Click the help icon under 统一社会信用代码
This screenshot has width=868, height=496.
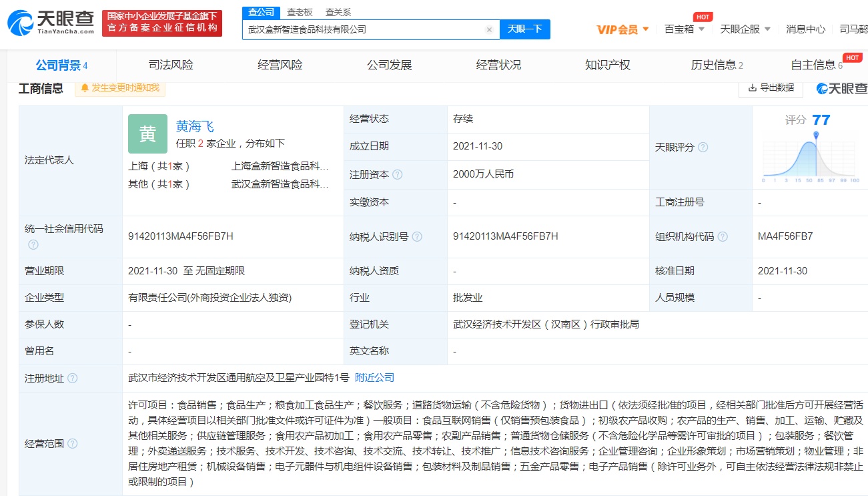[33, 245]
